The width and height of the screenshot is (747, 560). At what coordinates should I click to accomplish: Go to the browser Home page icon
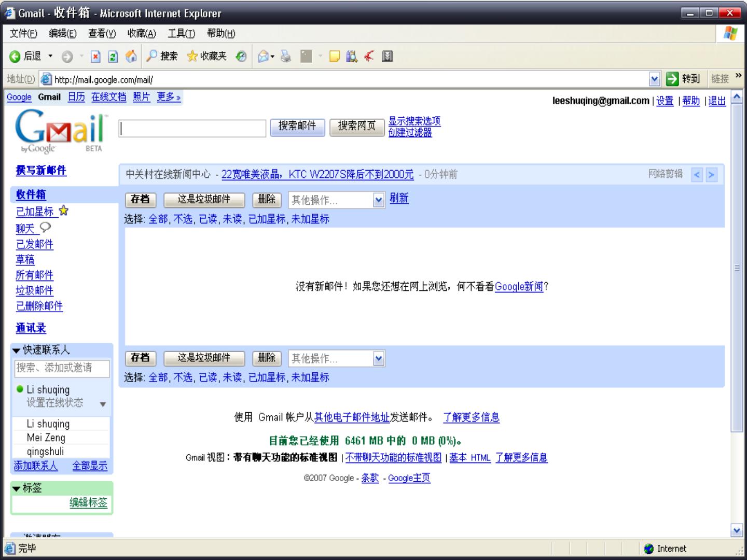pos(131,56)
